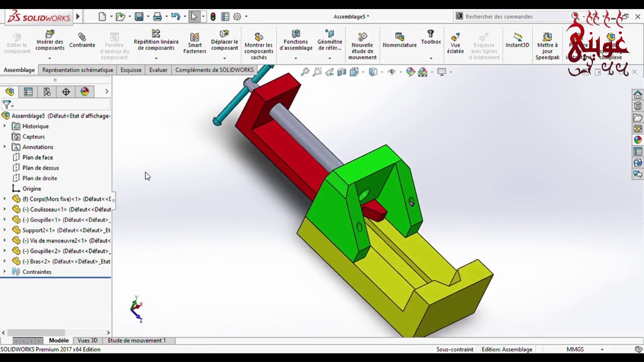
Task: Click Vue éclatée tool
Action: pyautogui.click(x=455, y=43)
